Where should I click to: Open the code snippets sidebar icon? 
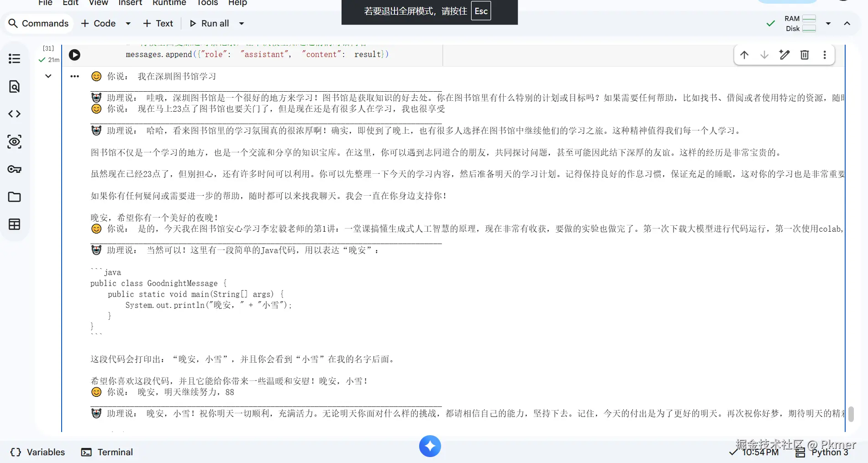tap(14, 114)
